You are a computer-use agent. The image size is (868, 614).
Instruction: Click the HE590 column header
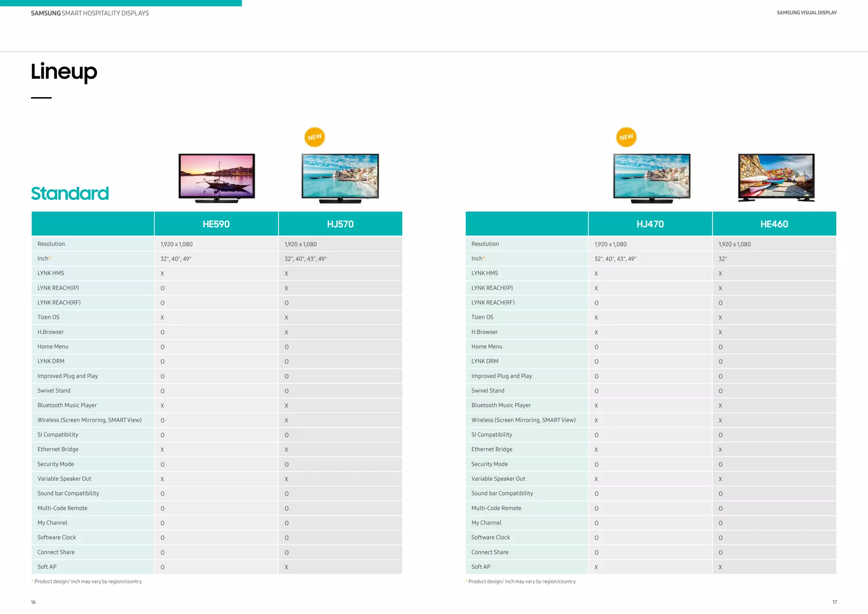click(216, 224)
